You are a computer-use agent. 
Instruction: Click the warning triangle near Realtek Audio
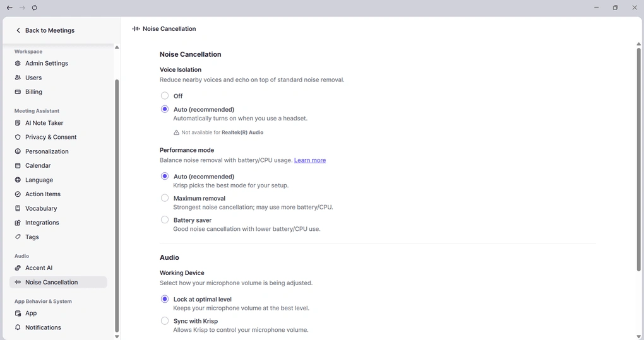tap(176, 132)
